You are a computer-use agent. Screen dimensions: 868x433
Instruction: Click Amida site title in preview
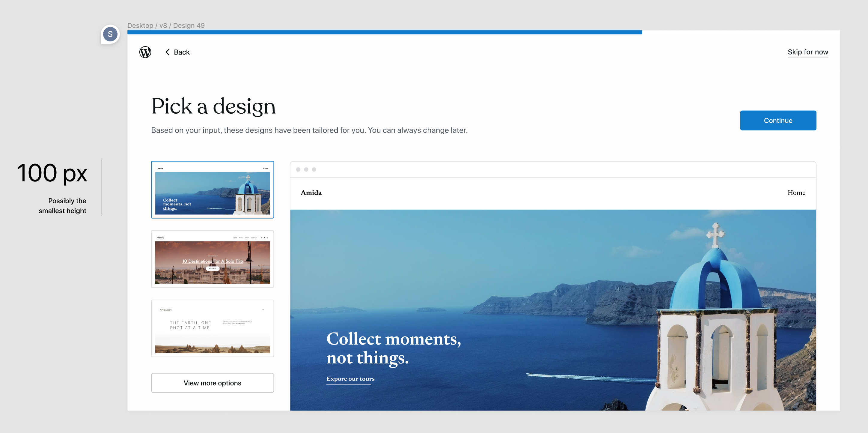point(311,193)
